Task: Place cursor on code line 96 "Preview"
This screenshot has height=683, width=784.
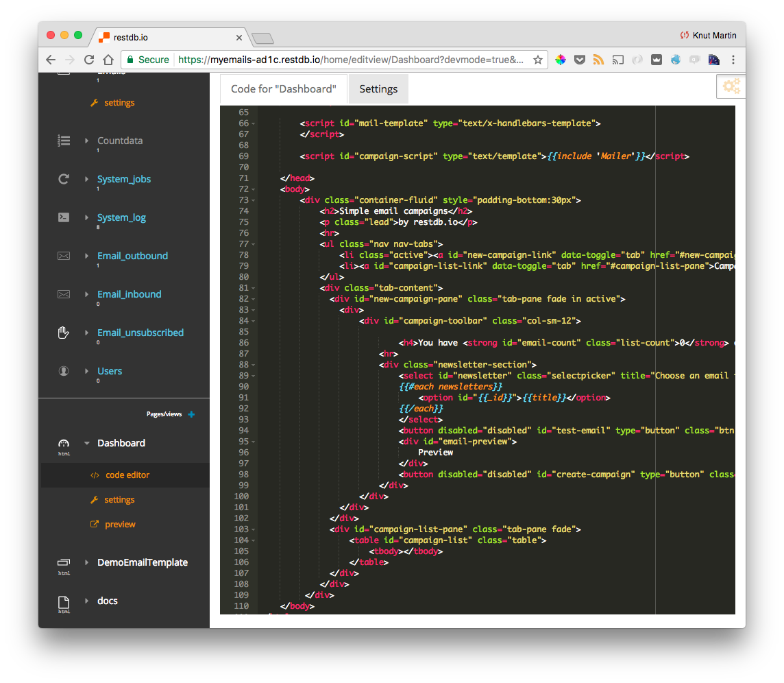Action: (435, 453)
